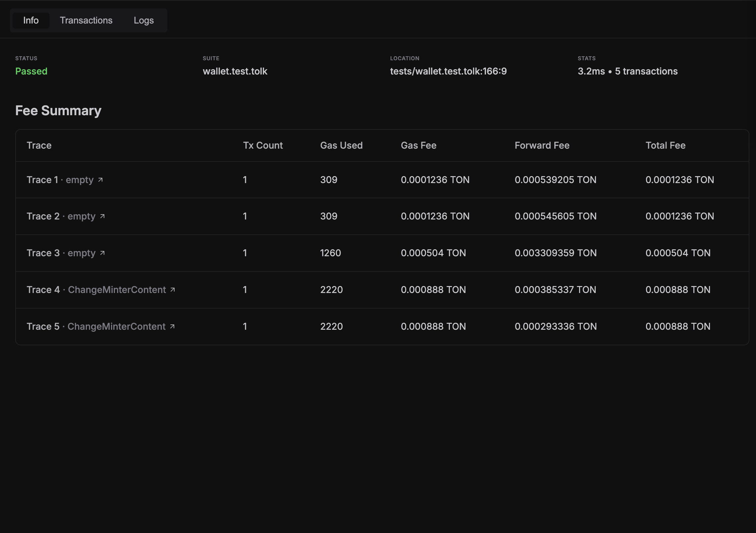Open Trace 5 ChangeMinterContent arrow icon
The image size is (756, 533).
point(172,326)
